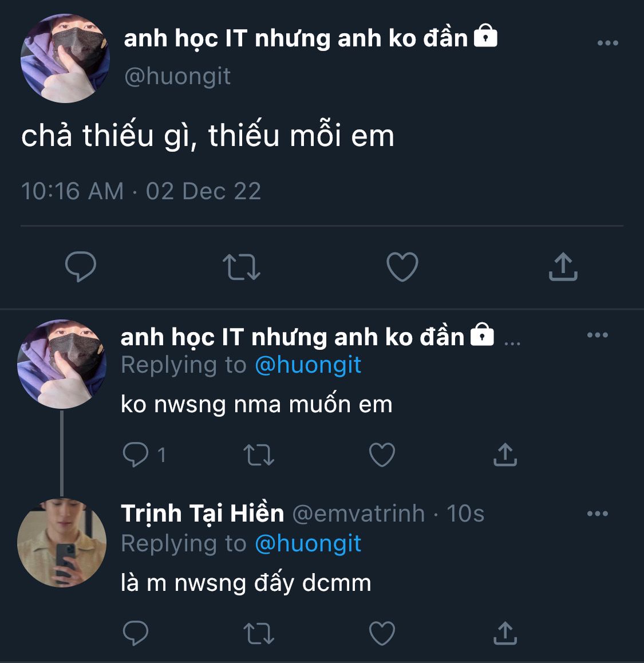This screenshot has width=644, height=663.
Task: Open @huongit link in Trịnh Tại Hiền's reply
Action: pos(308,543)
